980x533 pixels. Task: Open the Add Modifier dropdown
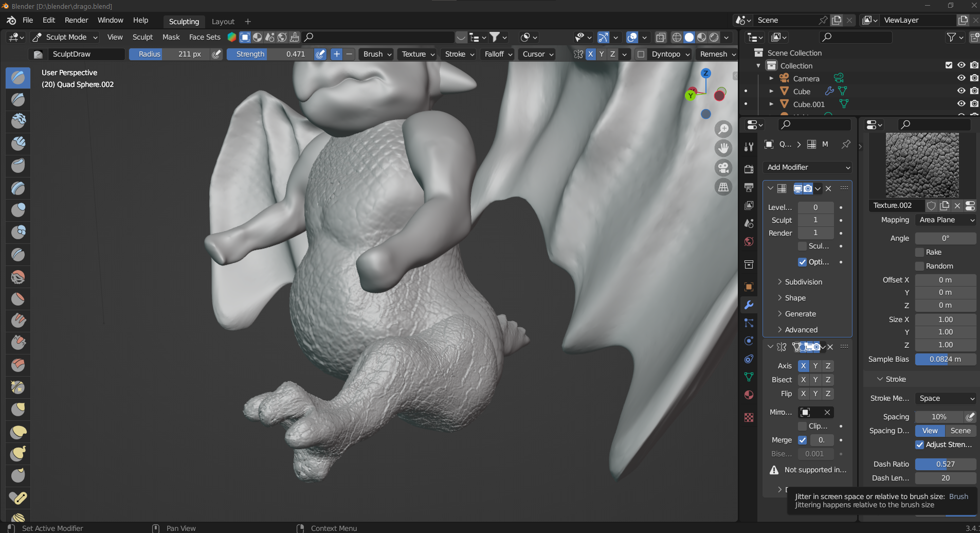click(807, 167)
